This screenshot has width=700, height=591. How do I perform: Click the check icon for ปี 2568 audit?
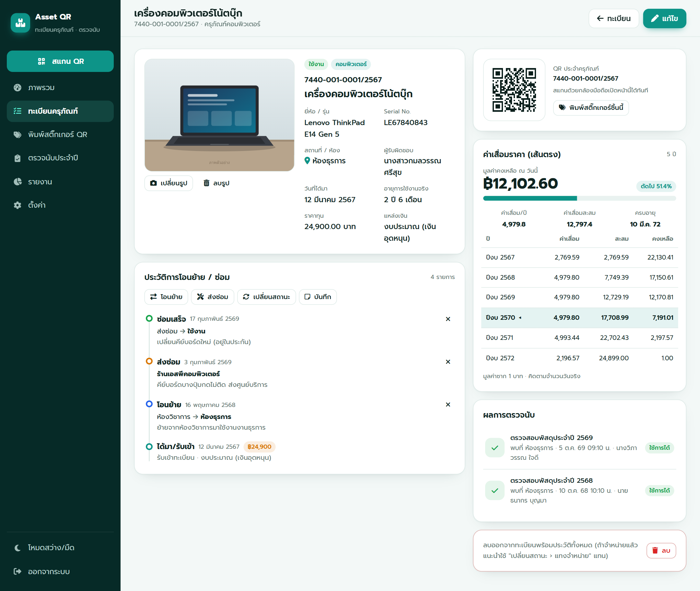click(495, 491)
